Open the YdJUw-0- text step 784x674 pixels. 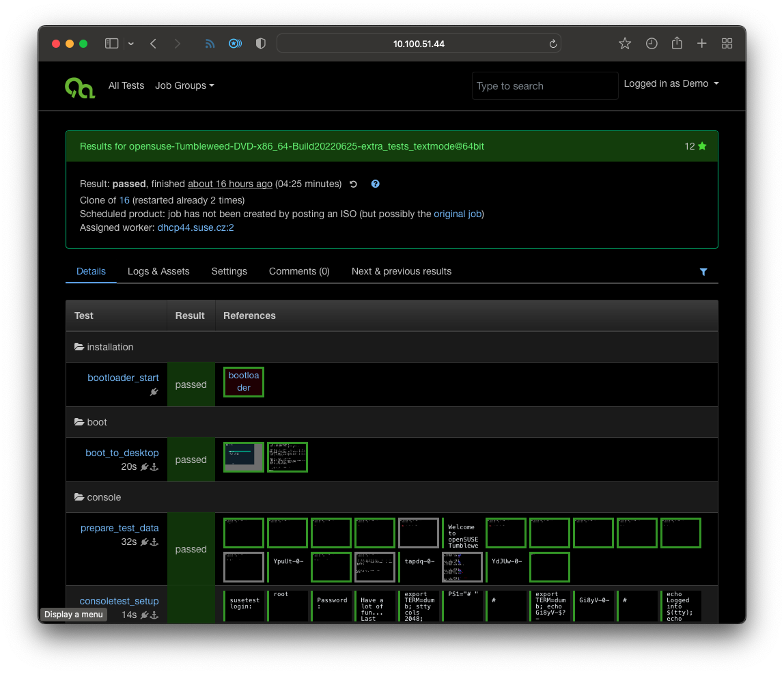506,567
